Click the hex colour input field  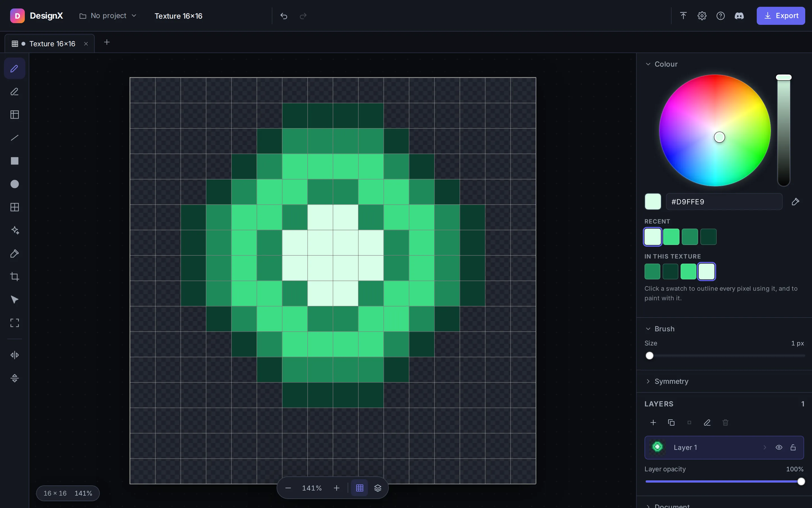724,202
